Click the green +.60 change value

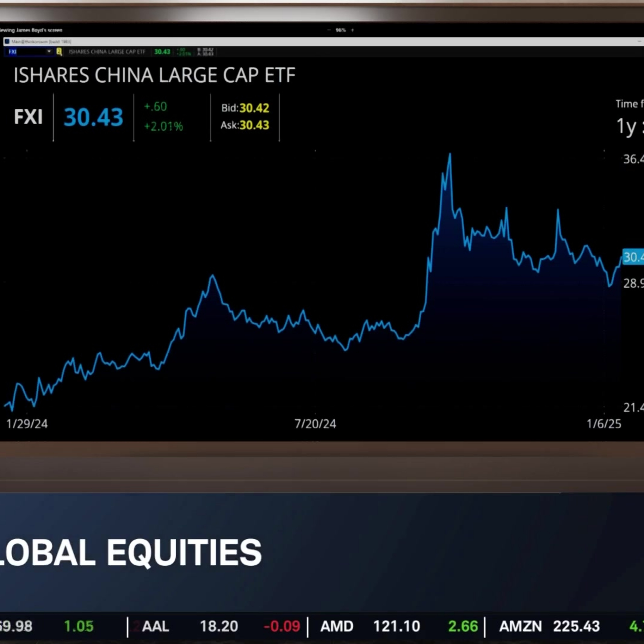[155, 107]
